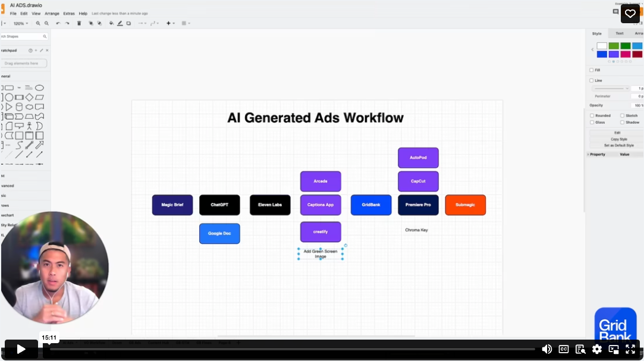Screen dimensions: 644x361
Task: Click Set as Default Style button
Action: (x=618, y=145)
